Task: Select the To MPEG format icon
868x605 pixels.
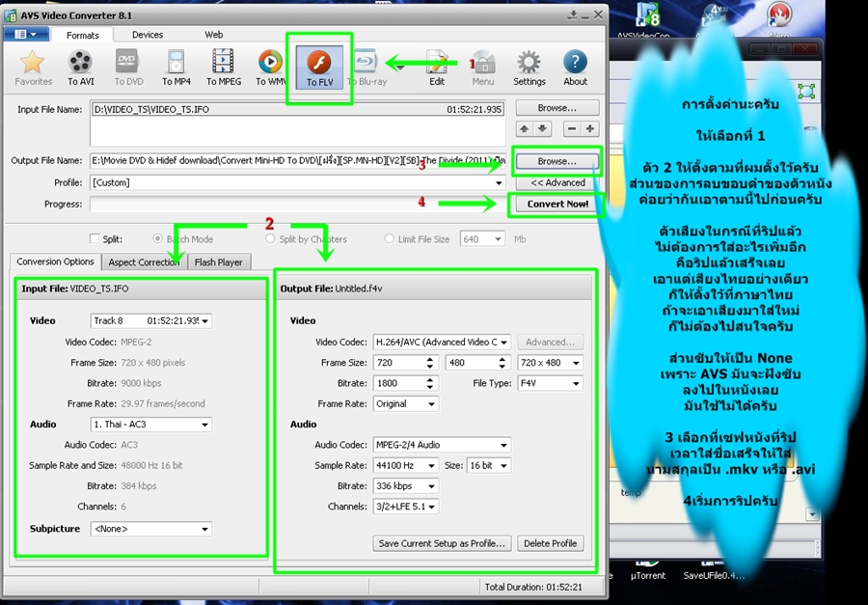Action: [224, 68]
